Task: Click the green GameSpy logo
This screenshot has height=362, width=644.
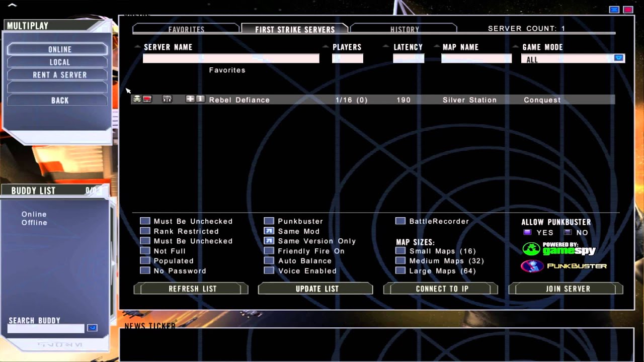Action: [559, 249]
